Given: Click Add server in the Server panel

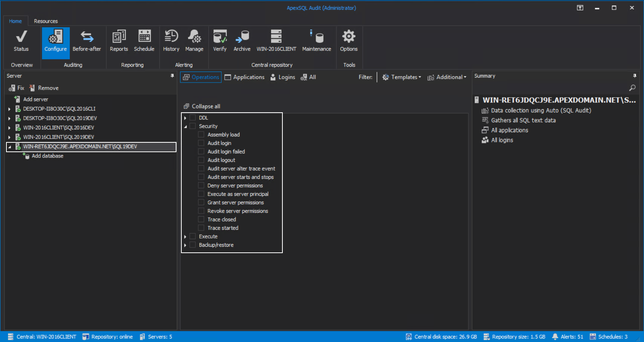Looking at the screenshot, I should pyautogui.click(x=36, y=99).
